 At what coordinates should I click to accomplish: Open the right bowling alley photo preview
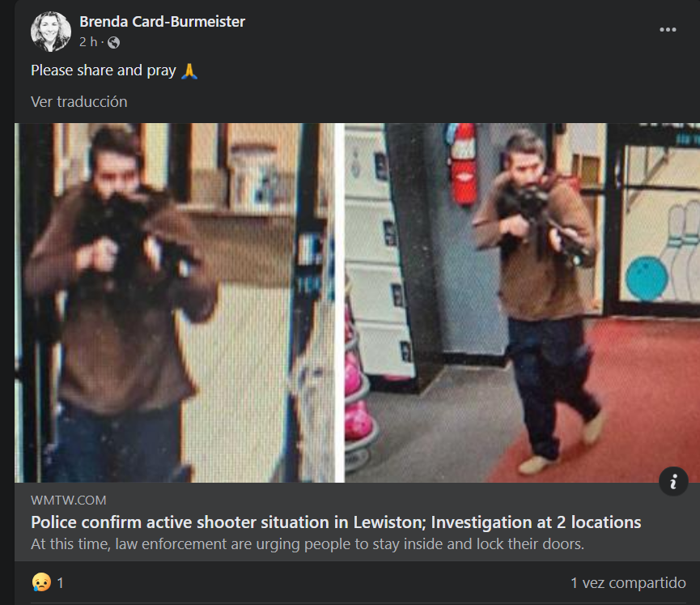pyautogui.click(x=522, y=303)
